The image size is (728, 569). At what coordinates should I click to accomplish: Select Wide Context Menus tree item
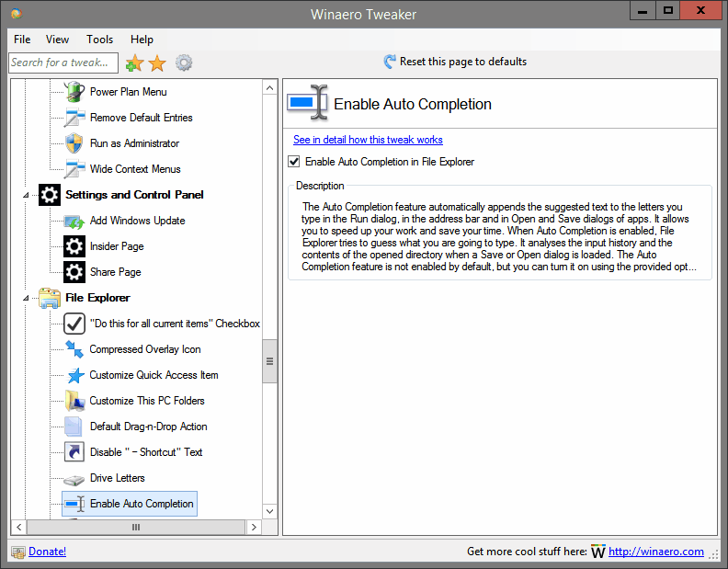point(135,169)
